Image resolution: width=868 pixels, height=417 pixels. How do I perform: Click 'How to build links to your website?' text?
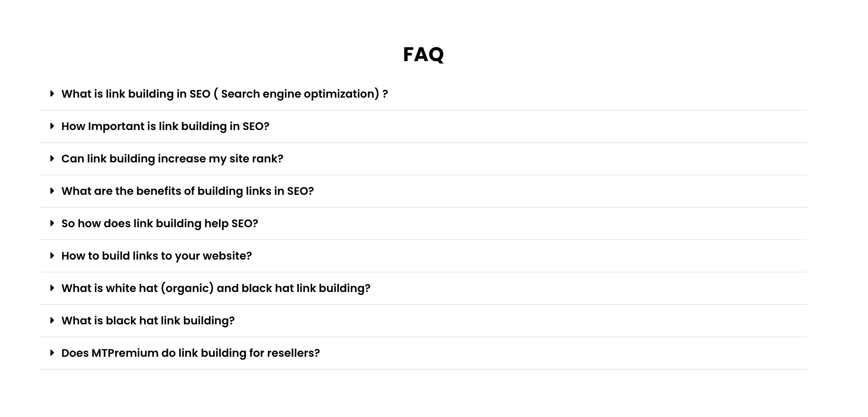[x=157, y=256]
